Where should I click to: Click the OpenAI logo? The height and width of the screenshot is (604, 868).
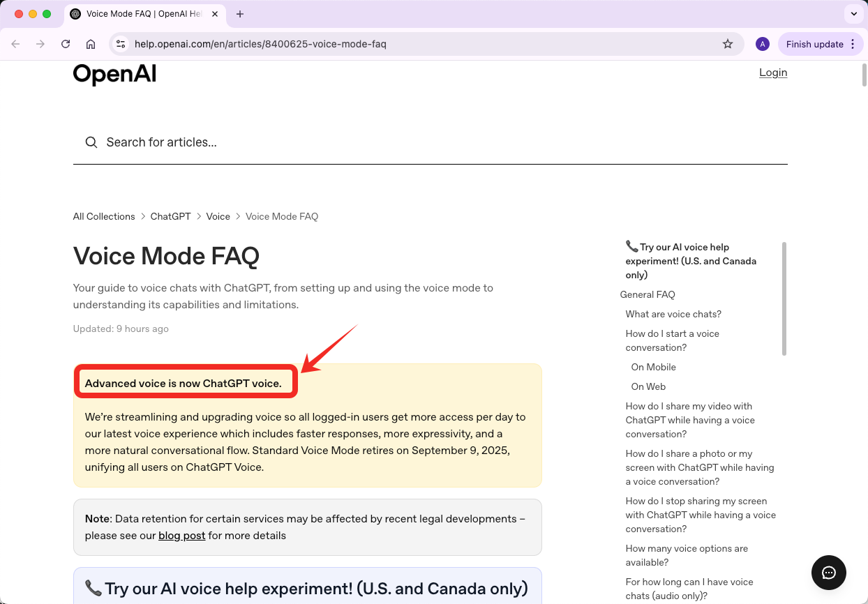tap(114, 74)
